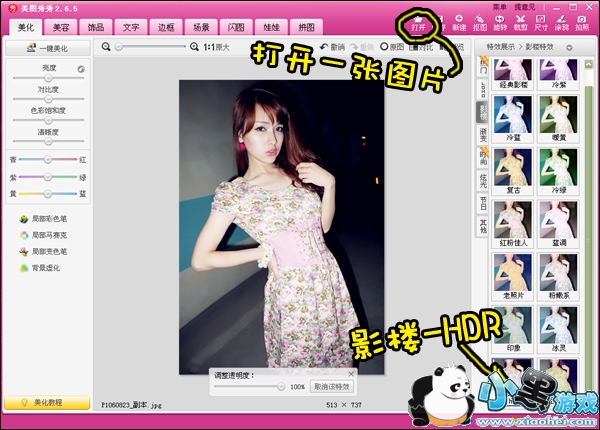Viewport: 600px width, 430px height.
Task: Click the 色彩饱和度 saturation slider handle
Action: [48, 120]
